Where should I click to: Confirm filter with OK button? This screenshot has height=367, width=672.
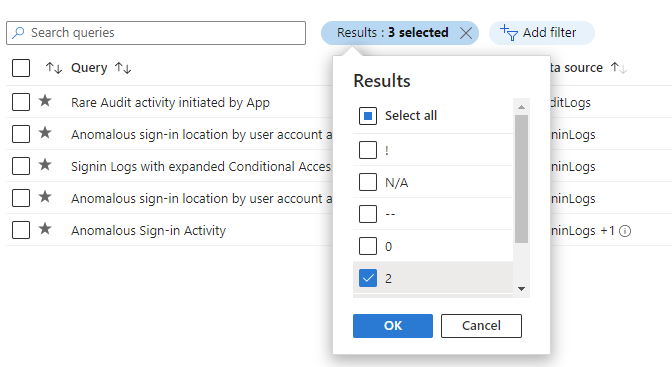[393, 326]
